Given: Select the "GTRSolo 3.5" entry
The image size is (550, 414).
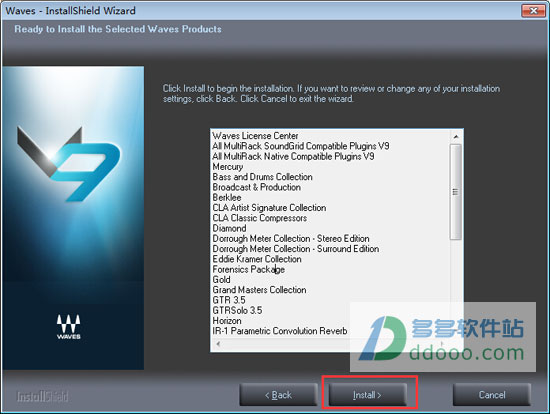Looking at the screenshot, I should point(237,310).
